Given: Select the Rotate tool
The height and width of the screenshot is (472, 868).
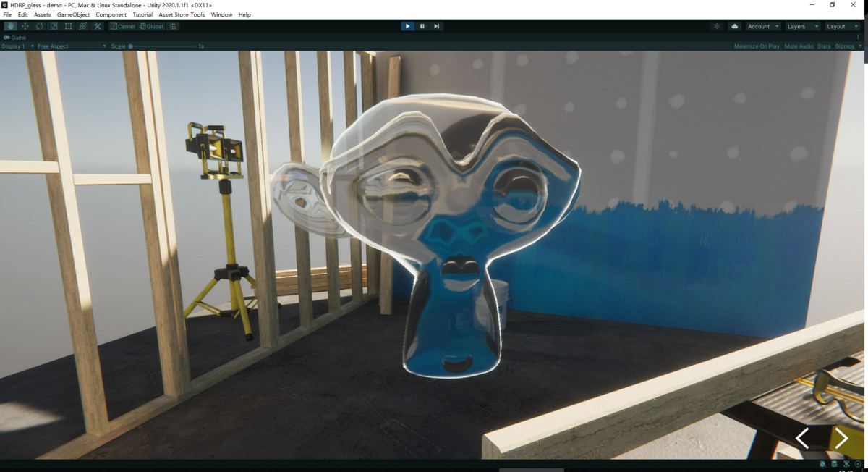Looking at the screenshot, I should tap(39, 26).
